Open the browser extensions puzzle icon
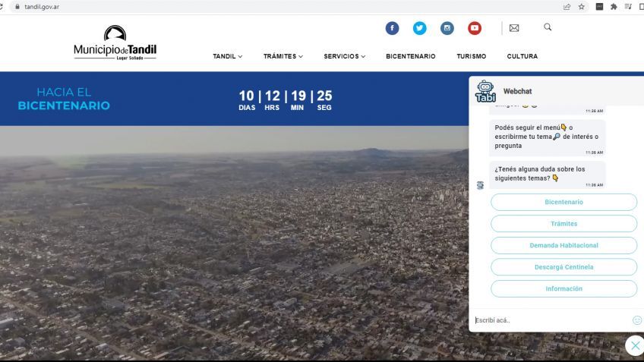The width and height of the screenshot is (644, 362). (x=614, y=7)
